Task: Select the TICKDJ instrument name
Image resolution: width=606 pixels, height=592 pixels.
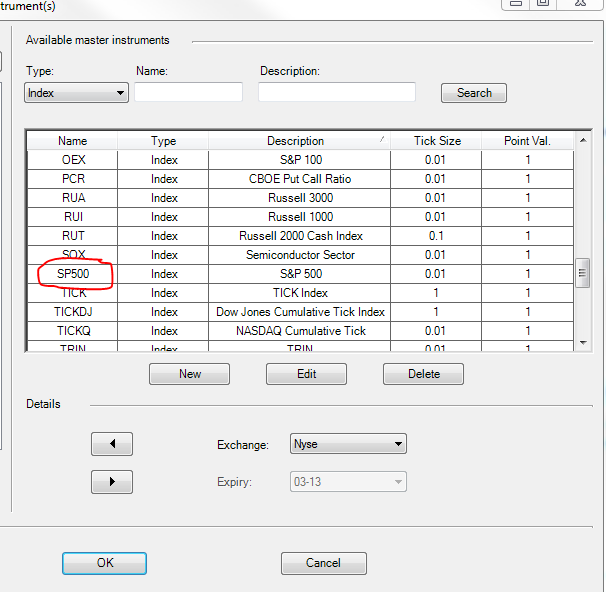Action: (73, 312)
